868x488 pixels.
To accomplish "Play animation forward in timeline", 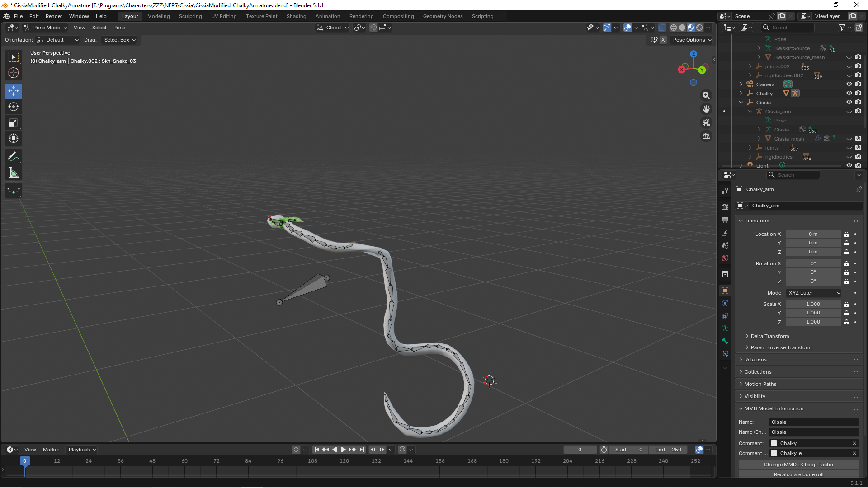I will [343, 450].
